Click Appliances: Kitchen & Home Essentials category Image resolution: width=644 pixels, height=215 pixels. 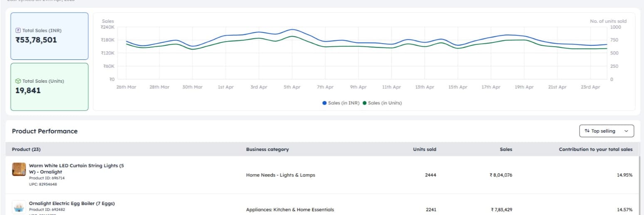290,210
